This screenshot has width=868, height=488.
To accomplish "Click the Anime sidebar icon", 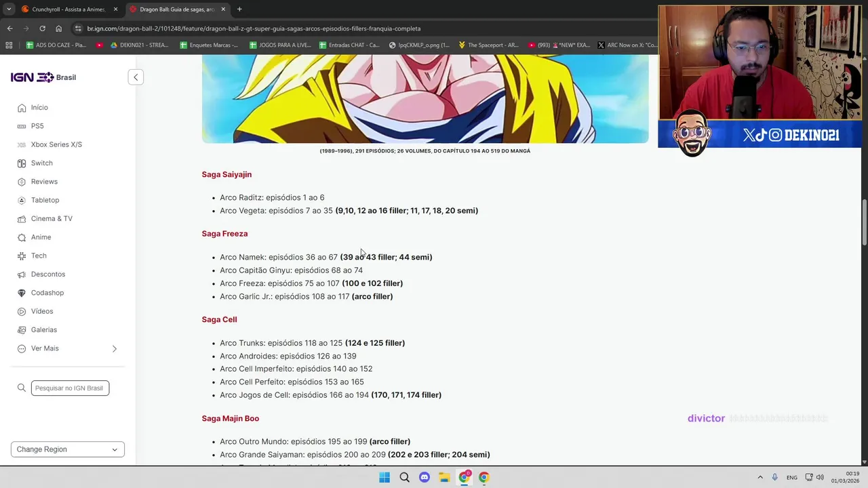I will coord(22,237).
